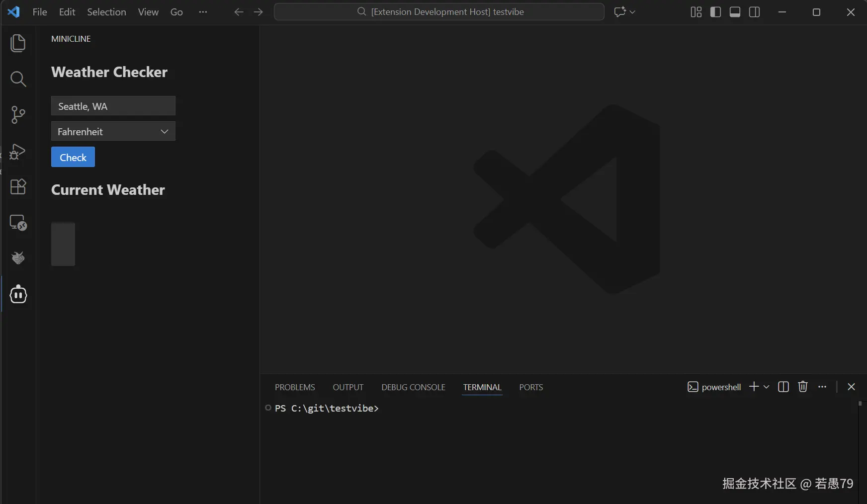Open the Edit menu
This screenshot has height=504, width=867.
click(x=67, y=12)
